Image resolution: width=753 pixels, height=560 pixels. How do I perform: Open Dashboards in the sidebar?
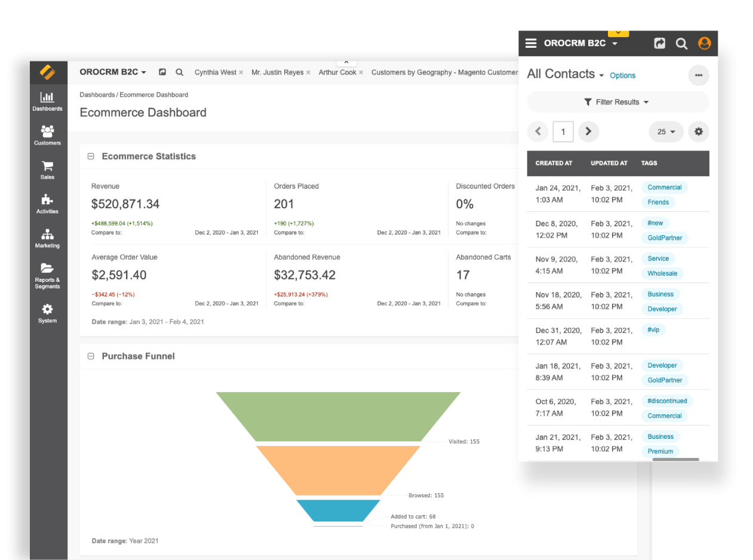point(47,101)
